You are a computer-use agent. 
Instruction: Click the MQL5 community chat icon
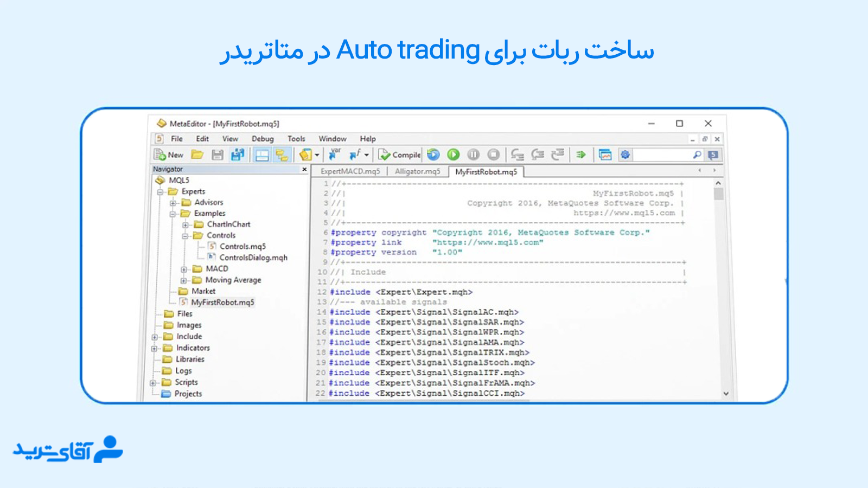713,155
